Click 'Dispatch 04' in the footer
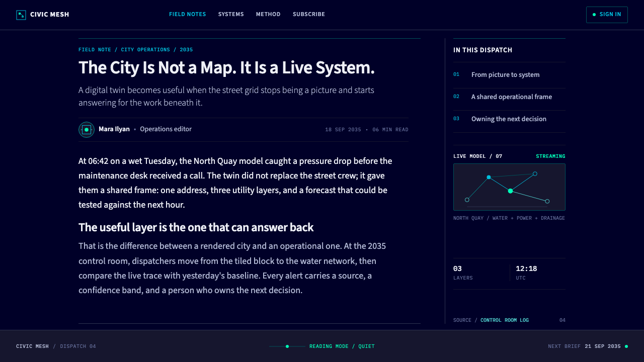 (x=78, y=346)
